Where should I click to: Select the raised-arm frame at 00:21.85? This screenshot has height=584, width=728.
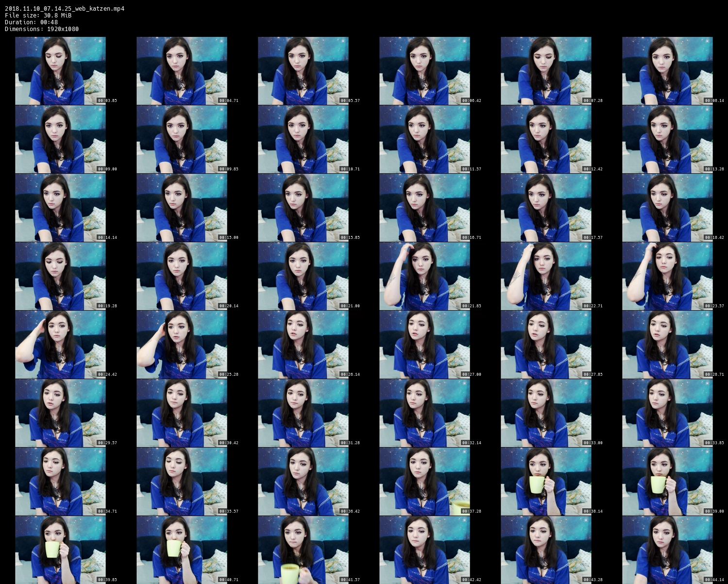tap(424, 276)
